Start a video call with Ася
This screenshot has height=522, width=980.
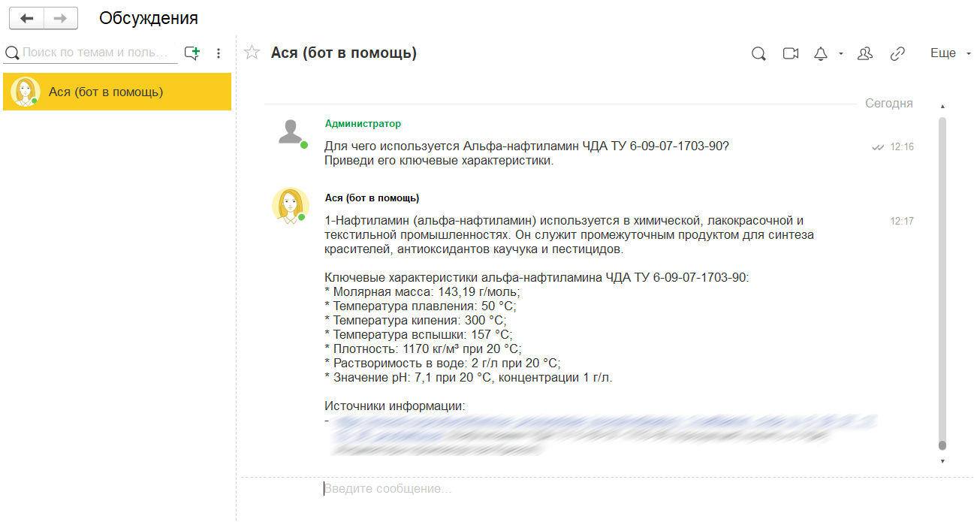[x=789, y=53]
